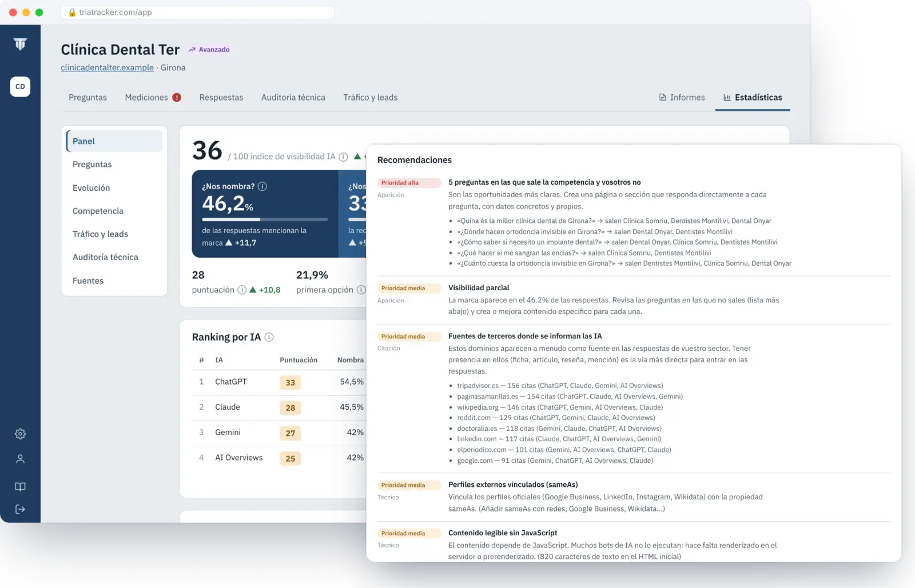This screenshot has height=588, width=915.
Task: Click the tripadvisor.es source entry
Action: tap(560, 386)
